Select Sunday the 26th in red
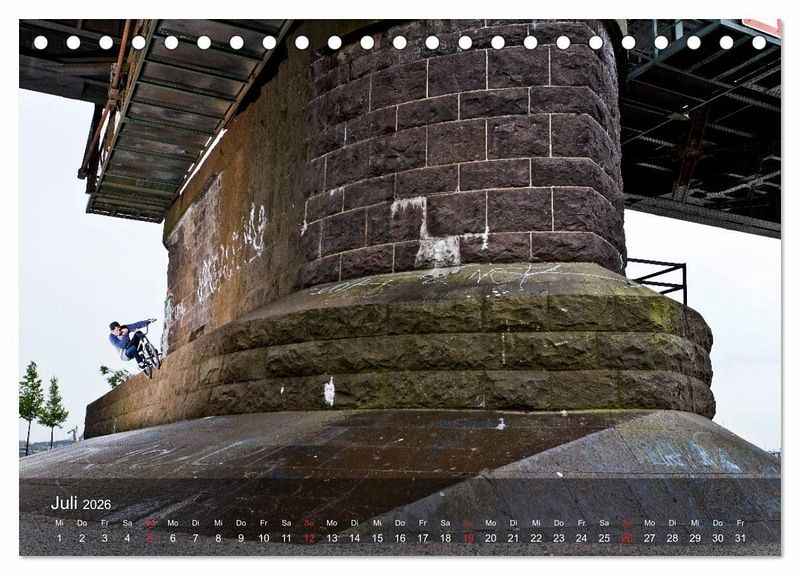The height and width of the screenshot is (575, 800). point(627,538)
